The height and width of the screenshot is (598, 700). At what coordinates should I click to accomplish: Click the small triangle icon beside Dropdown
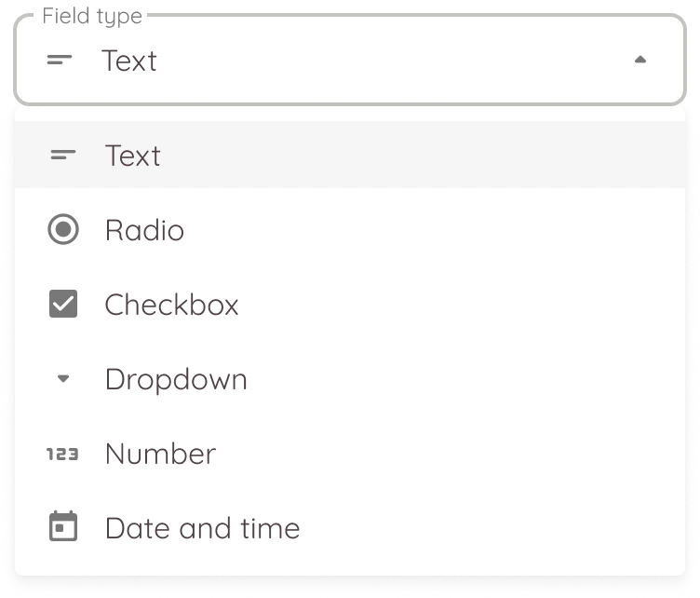tap(63, 379)
